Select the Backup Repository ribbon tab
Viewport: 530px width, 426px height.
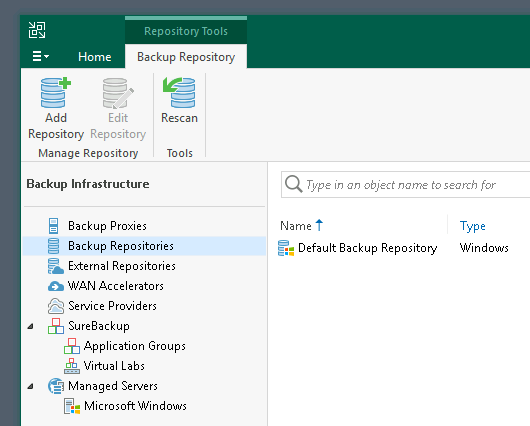[186, 57]
